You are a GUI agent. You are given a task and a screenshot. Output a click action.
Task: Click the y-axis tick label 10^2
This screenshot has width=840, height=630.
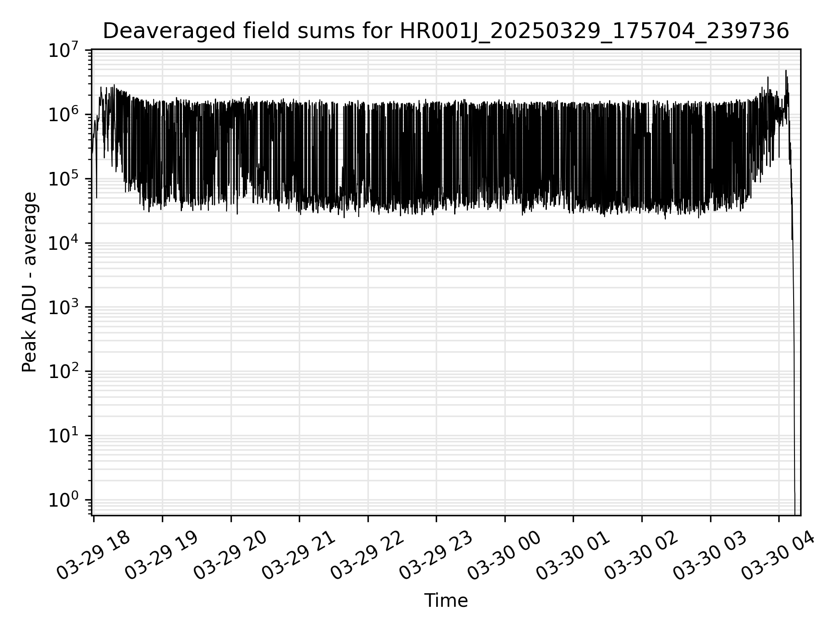[x=63, y=372]
